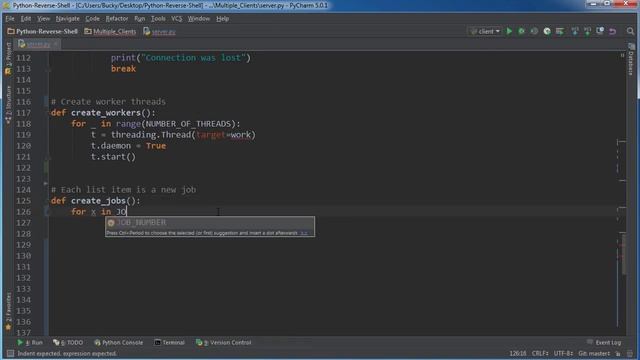This screenshot has width=640, height=360.
Task: Open the Database side panel
Action: (631, 60)
